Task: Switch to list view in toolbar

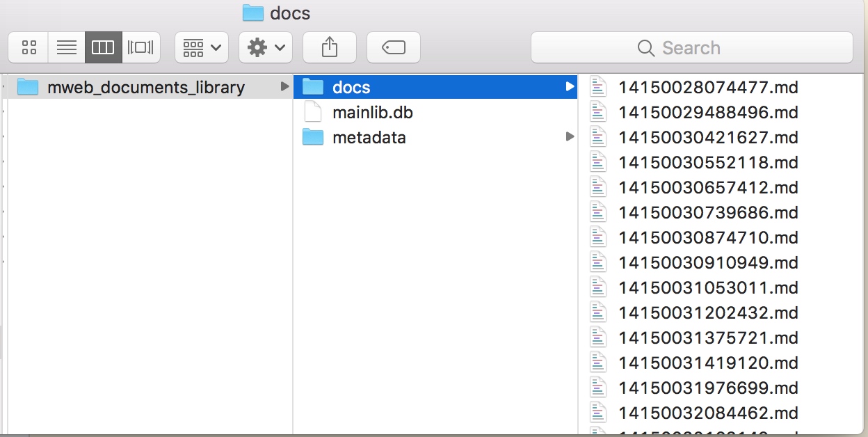Action: coord(67,48)
